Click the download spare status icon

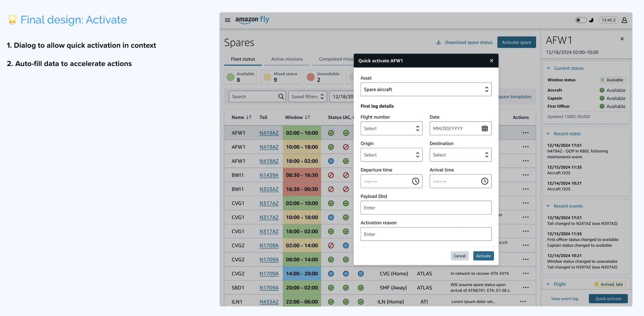(x=438, y=42)
